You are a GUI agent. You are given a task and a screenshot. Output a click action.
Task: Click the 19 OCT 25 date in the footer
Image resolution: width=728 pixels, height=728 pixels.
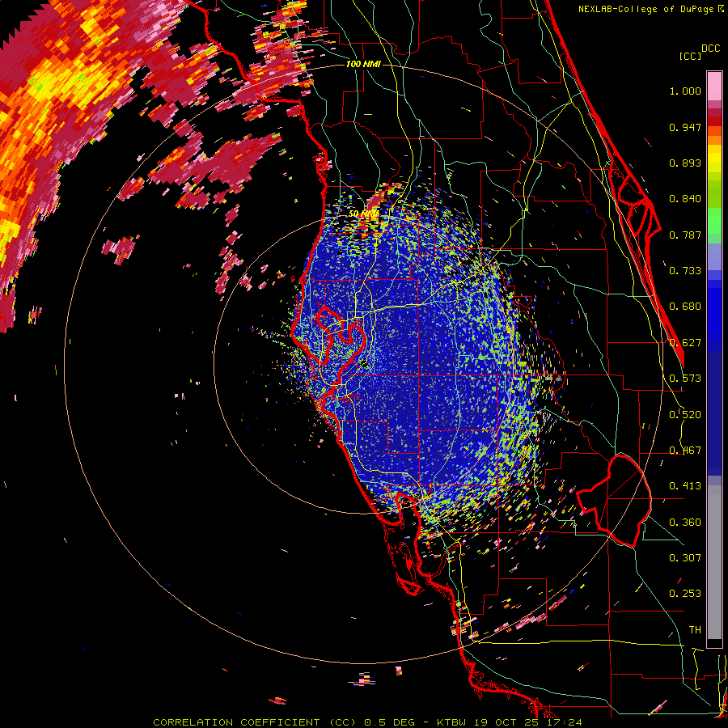506,722
